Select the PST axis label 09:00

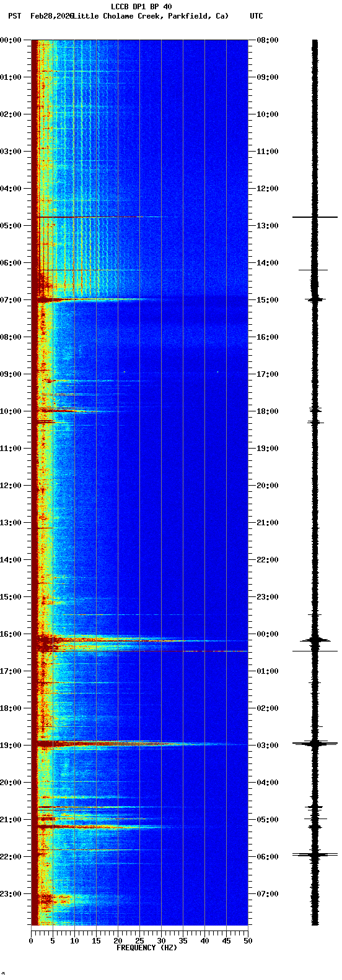[10, 374]
